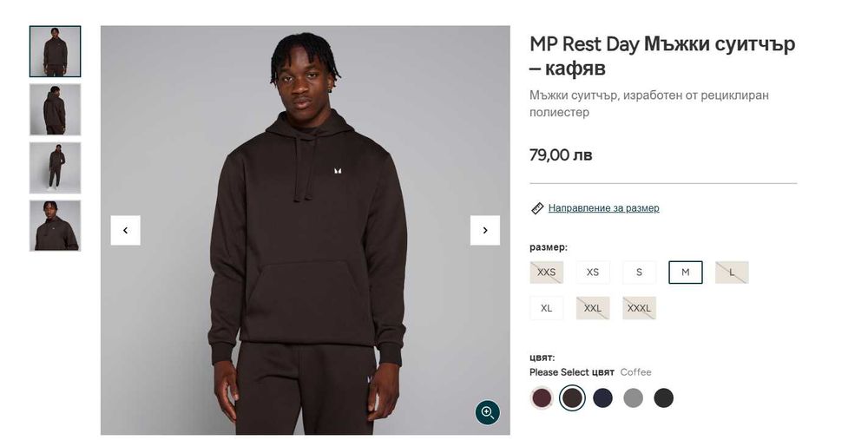This screenshot has width=868, height=440.
Task: Select size XS
Action: pyautogui.click(x=593, y=273)
